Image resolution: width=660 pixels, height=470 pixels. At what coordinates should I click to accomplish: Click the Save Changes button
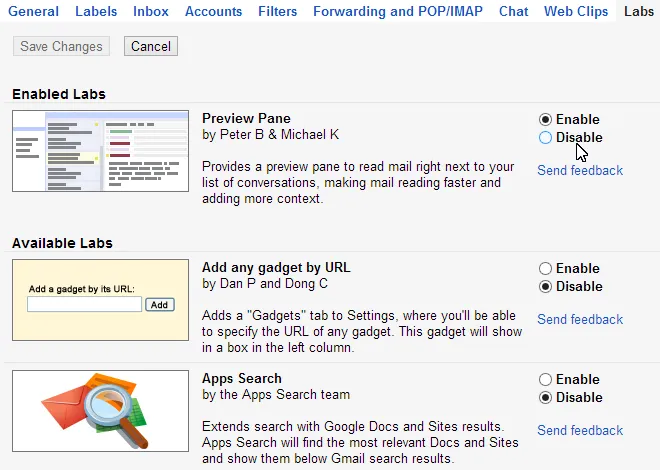61,46
